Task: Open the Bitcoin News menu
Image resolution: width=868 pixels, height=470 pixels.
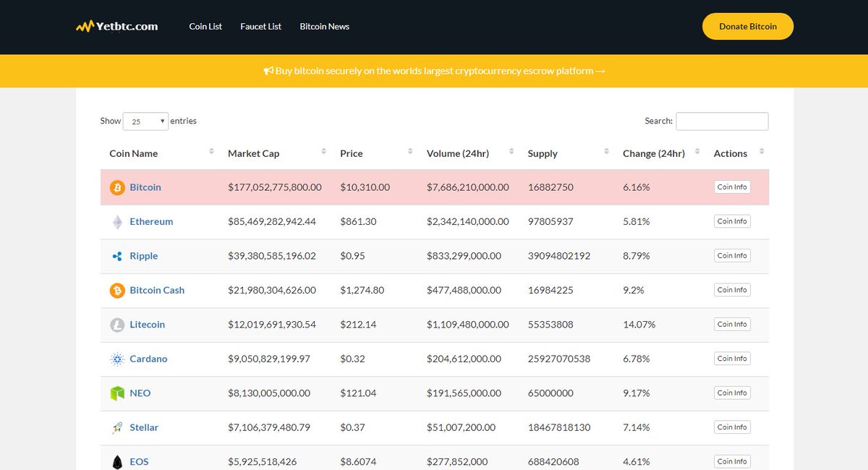Action: (325, 27)
